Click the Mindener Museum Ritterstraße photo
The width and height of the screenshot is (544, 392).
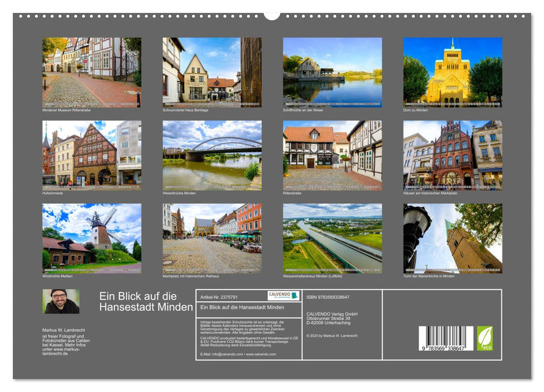coord(91,72)
